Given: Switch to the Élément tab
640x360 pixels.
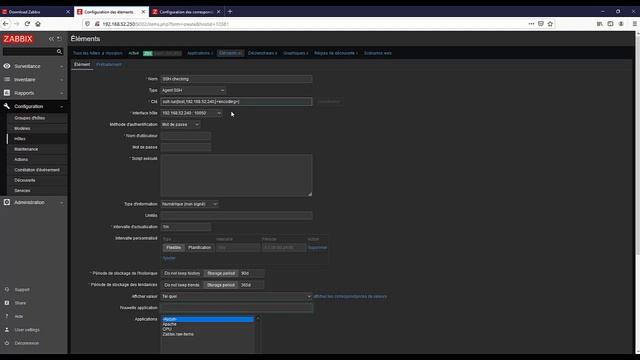Looking at the screenshot, I should [82, 64].
